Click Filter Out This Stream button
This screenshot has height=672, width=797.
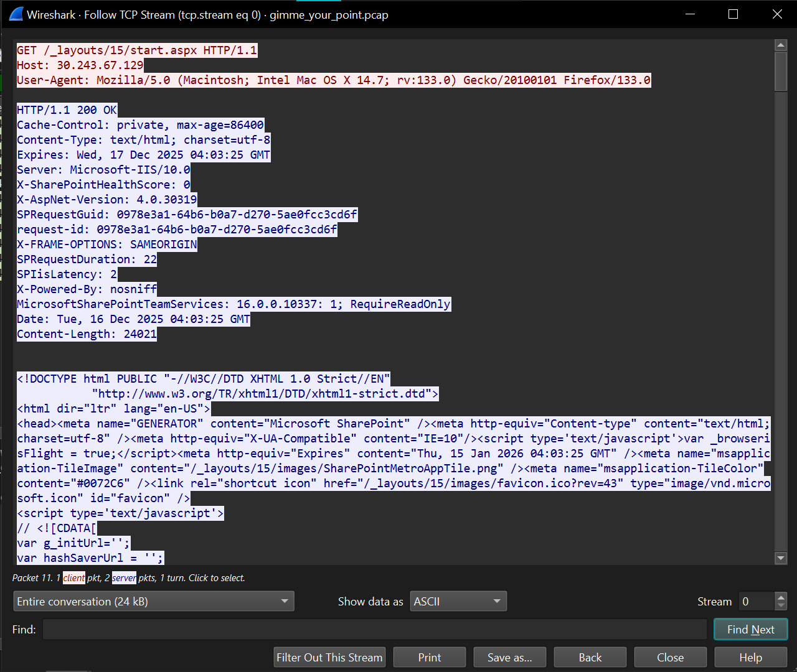tap(329, 657)
